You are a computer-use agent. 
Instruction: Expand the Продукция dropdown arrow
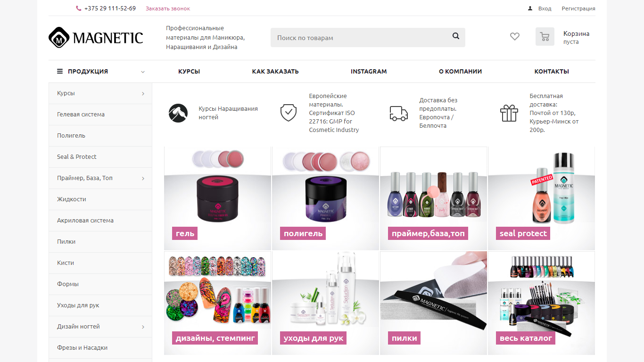point(143,72)
